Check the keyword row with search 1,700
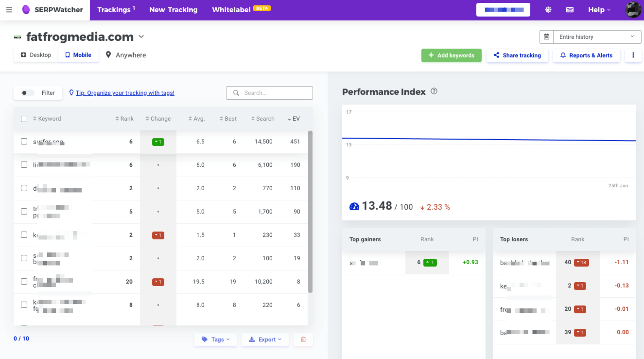644x359 pixels. tap(24, 212)
